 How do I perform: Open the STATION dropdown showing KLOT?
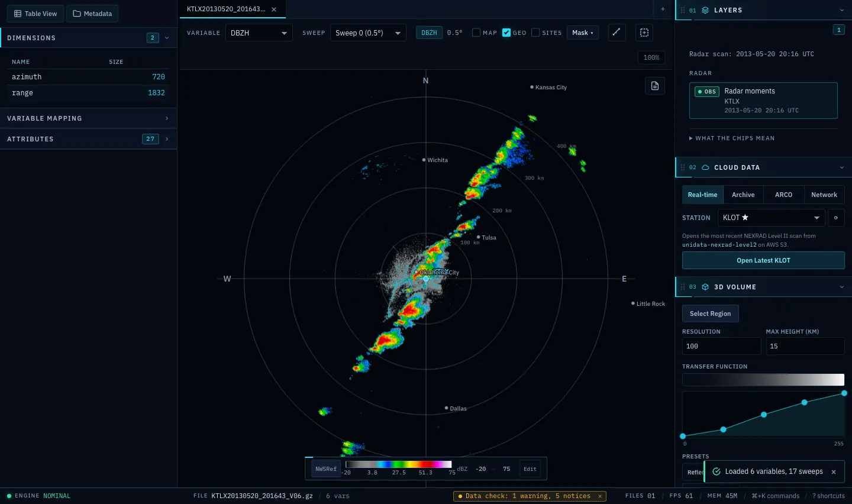[771, 218]
